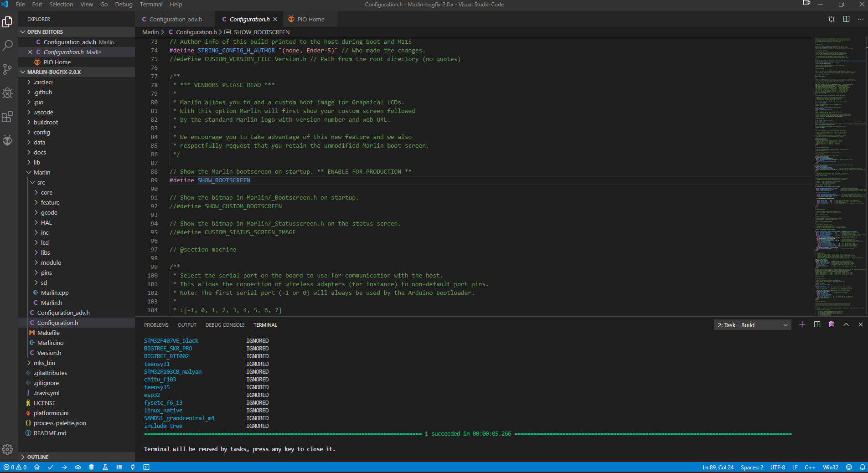Open the Source Control view
Image resolution: width=868 pixels, height=473 pixels.
pos(7,69)
